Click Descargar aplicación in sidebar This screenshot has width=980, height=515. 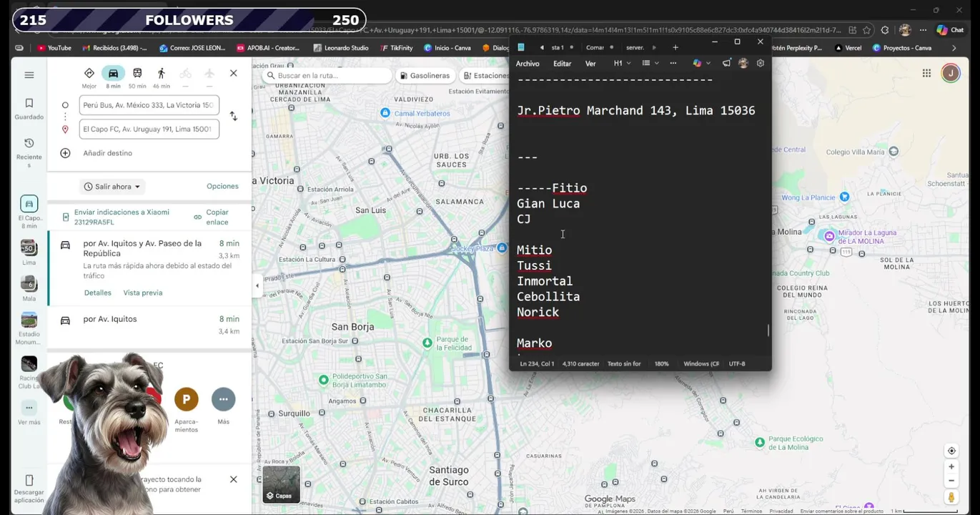point(29,489)
